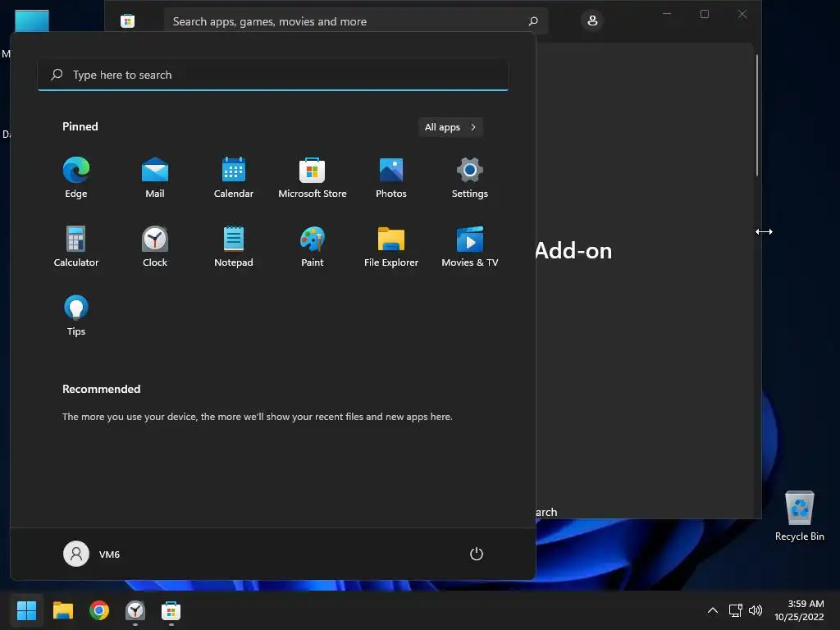Open the Microsoft Store account profile button
The height and width of the screenshot is (630, 840).
pyautogui.click(x=592, y=21)
